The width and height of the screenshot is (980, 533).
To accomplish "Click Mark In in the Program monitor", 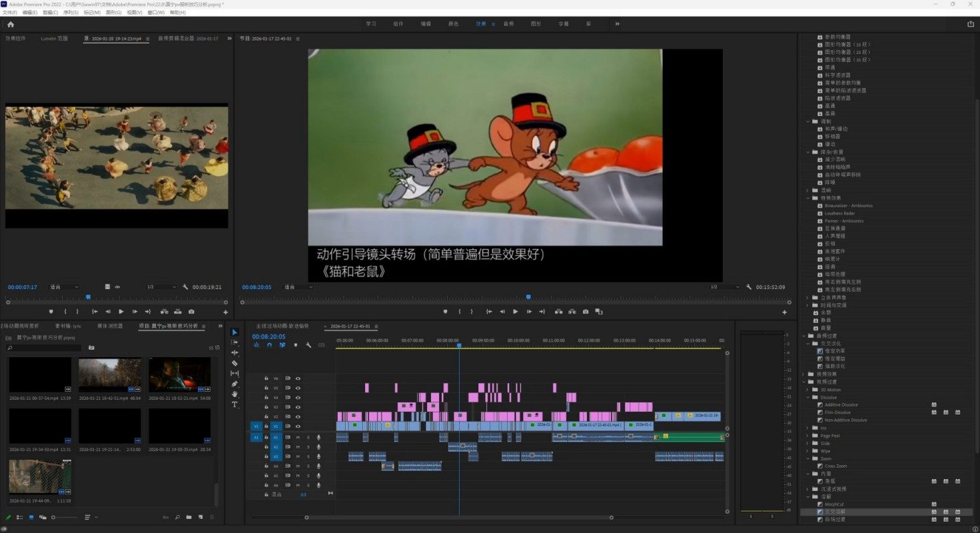I will [459, 311].
